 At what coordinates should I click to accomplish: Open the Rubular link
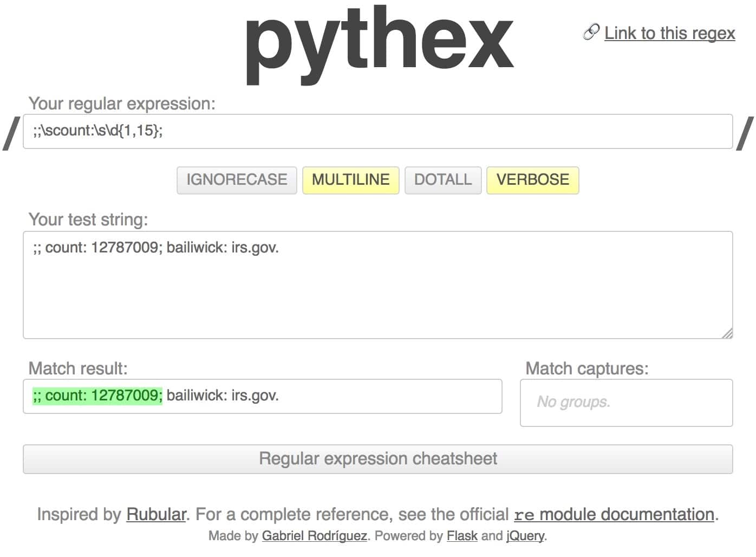tap(155, 514)
